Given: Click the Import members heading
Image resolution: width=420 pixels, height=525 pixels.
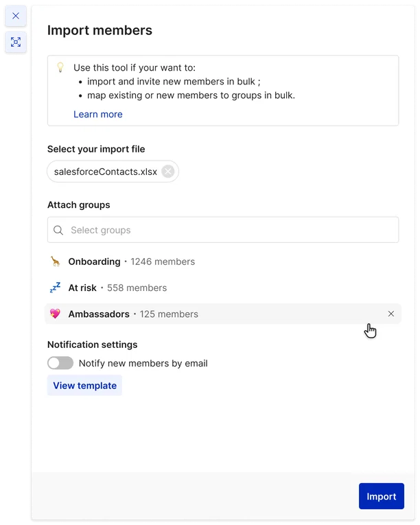Looking at the screenshot, I should [100, 30].
